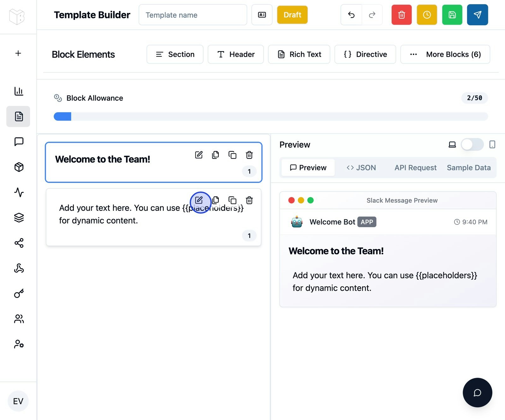505x420 pixels.
Task: Click the blue send paper plane button
Action: (x=478, y=15)
